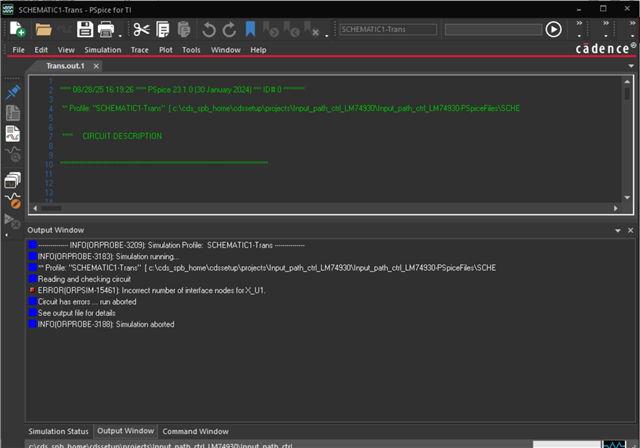Screen dimensions: 640x448
Task: Open the Simulation menu
Action: [x=103, y=50]
